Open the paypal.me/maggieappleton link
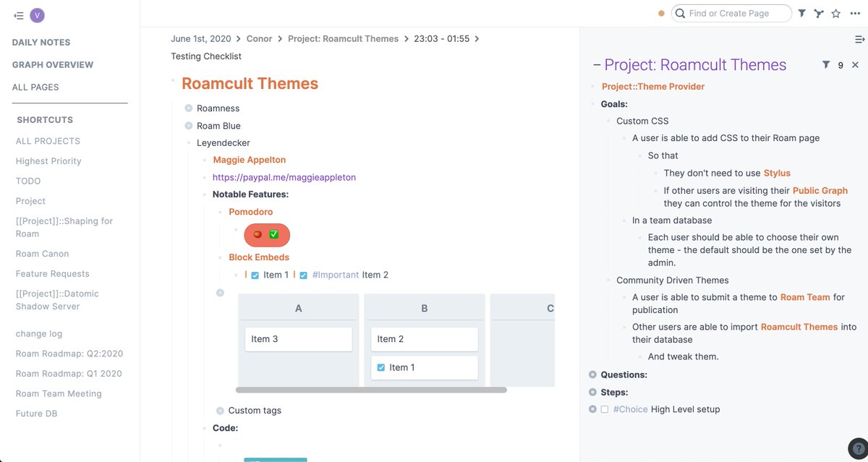This screenshot has height=462, width=868. pyautogui.click(x=284, y=177)
